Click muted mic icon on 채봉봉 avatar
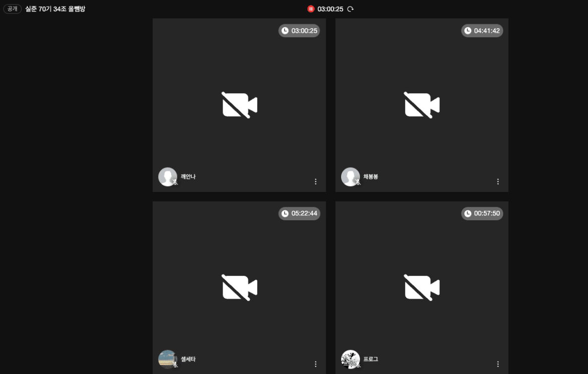The image size is (588, 374). (358, 183)
